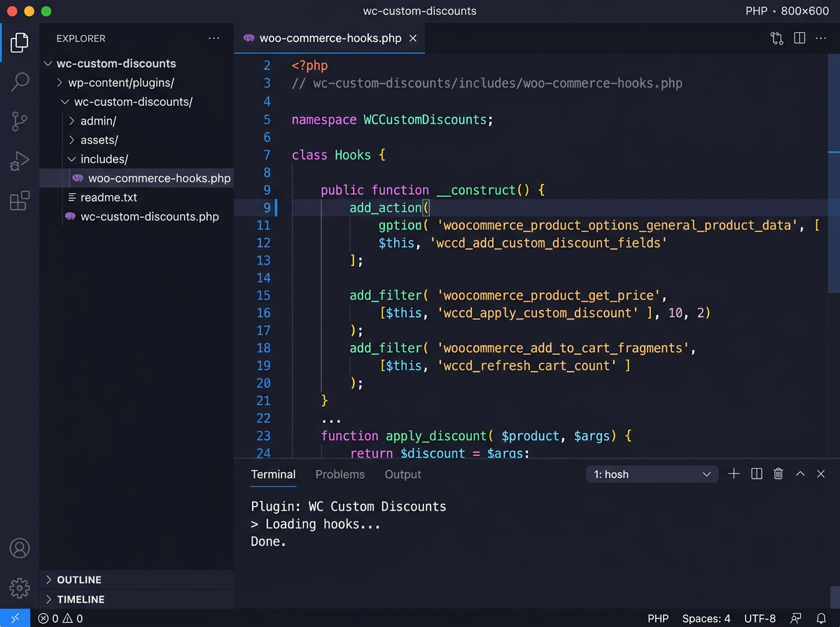840x627 pixels.
Task: Create a new terminal with the plus icon
Action: click(734, 474)
